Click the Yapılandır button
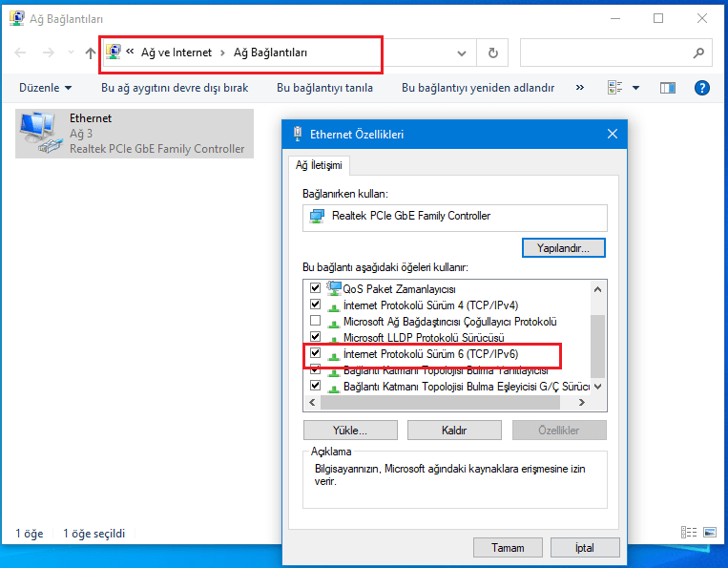Screen dimensions: 728x568 click(x=563, y=248)
